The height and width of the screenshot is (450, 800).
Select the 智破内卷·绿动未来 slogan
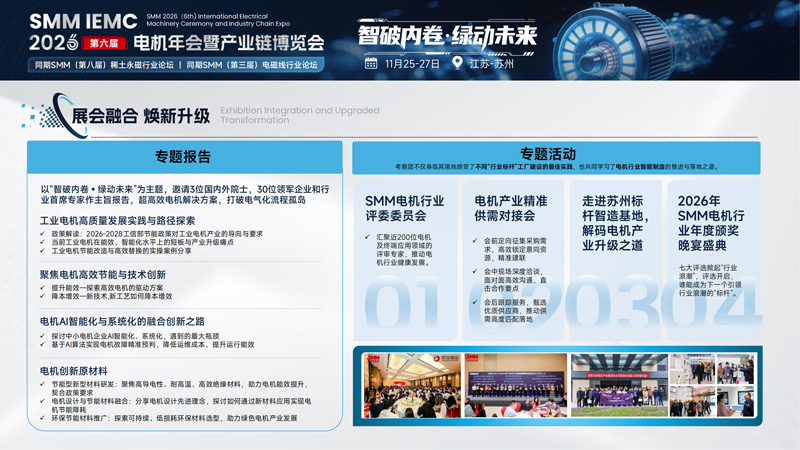[447, 36]
